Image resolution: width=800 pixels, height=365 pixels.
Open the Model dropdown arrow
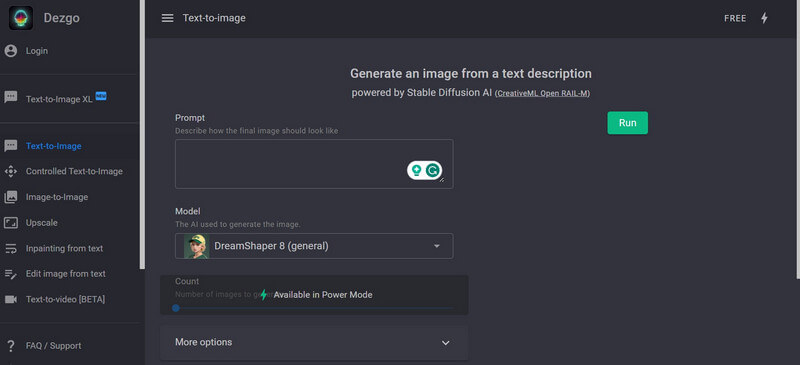point(437,246)
